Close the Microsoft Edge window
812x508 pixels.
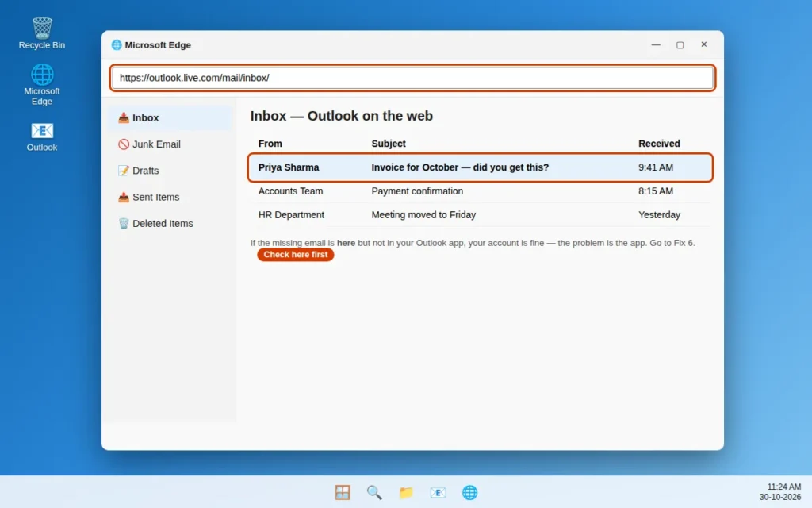[x=704, y=44]
